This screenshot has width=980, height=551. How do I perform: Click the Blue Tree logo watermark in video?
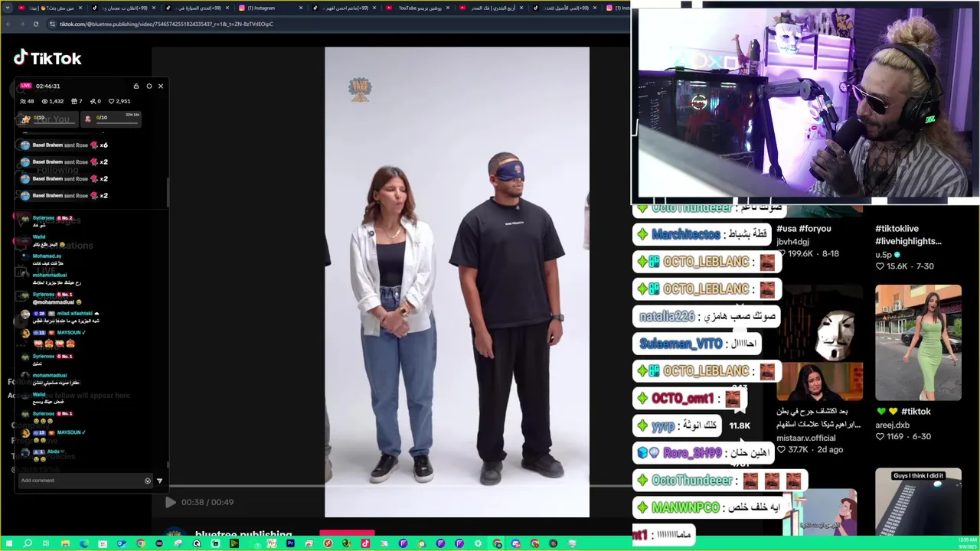click(360, 90)
